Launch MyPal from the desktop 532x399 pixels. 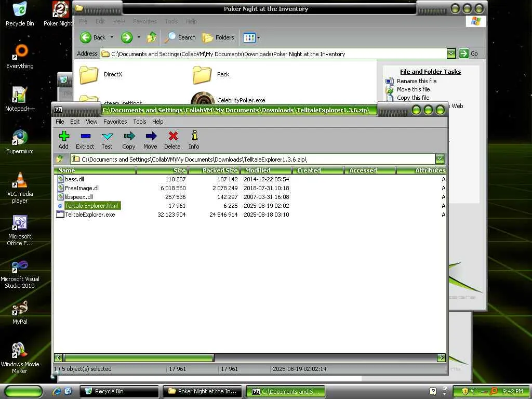[x=20, y=313]
